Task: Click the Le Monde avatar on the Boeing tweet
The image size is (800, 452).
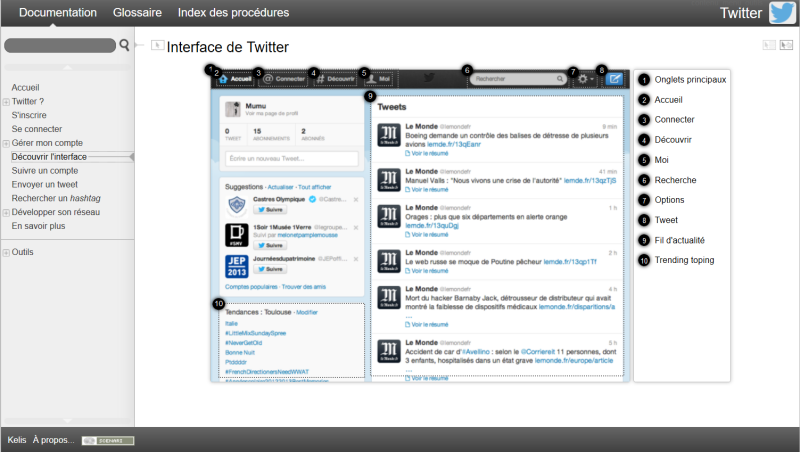Action: click(389, 135)
